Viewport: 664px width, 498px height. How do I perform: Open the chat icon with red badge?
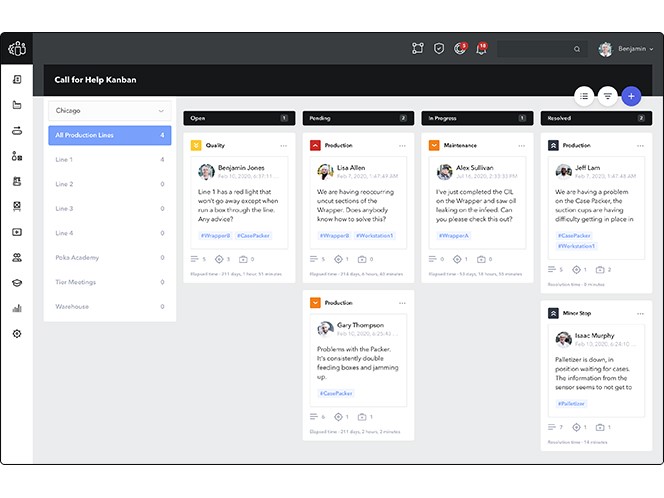[460, 48]
